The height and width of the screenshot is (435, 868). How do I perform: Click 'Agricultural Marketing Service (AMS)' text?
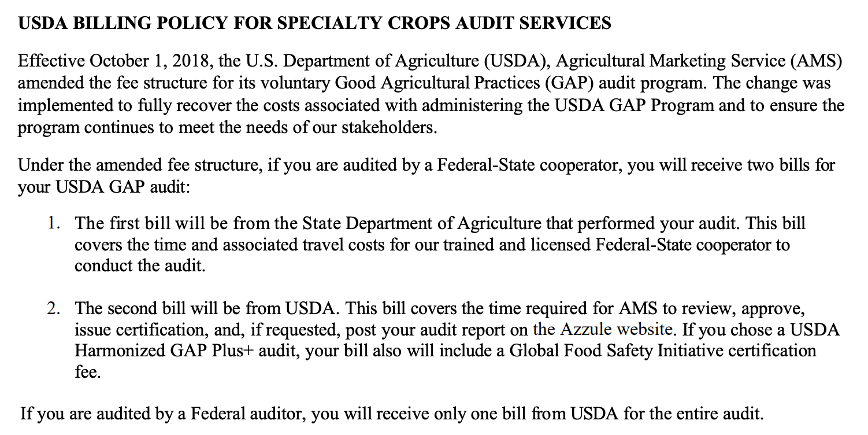pyautogui.click(x=699, y=62)
